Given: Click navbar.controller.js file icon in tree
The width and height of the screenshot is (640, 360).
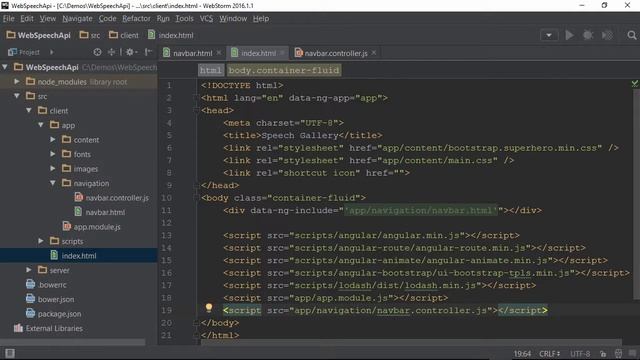Looking at the screenshot, I should pyautogui.click(x=79, y=198).
